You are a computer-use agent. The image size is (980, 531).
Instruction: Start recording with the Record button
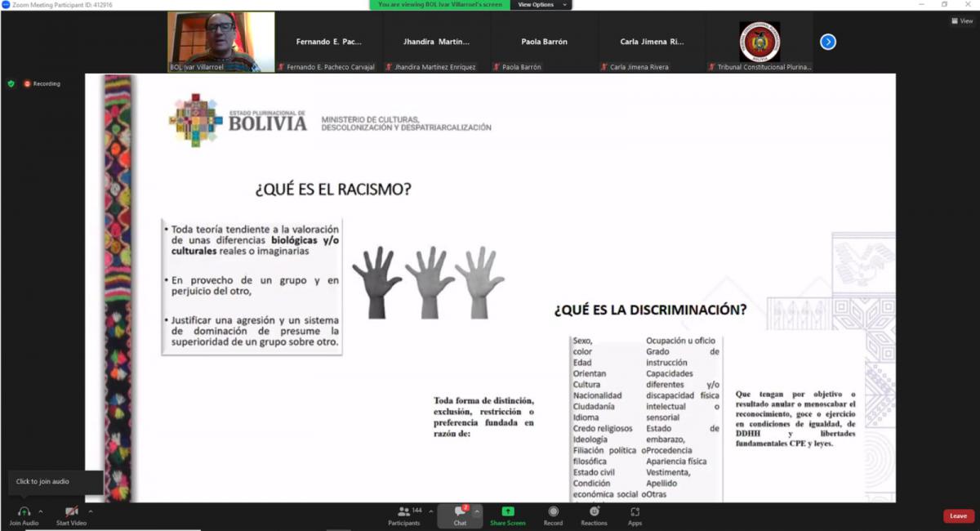tap(553, 511)
